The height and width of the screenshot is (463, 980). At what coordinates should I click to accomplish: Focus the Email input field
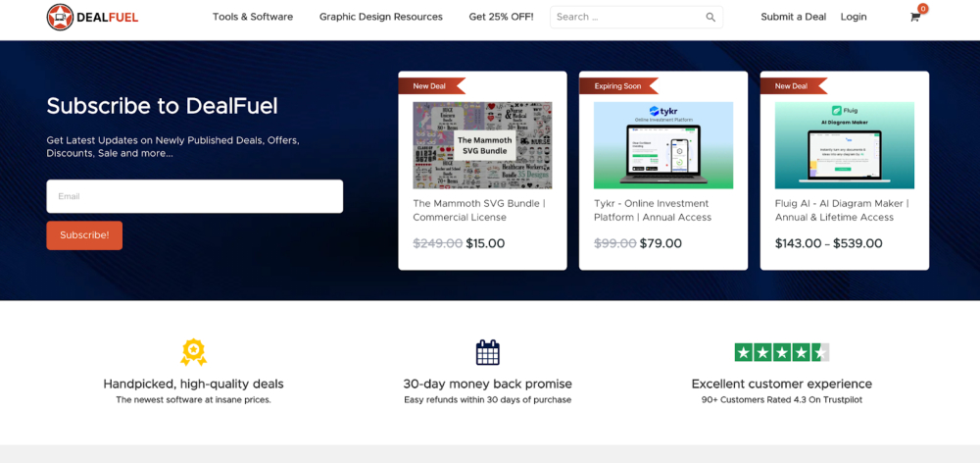(194, 196)
